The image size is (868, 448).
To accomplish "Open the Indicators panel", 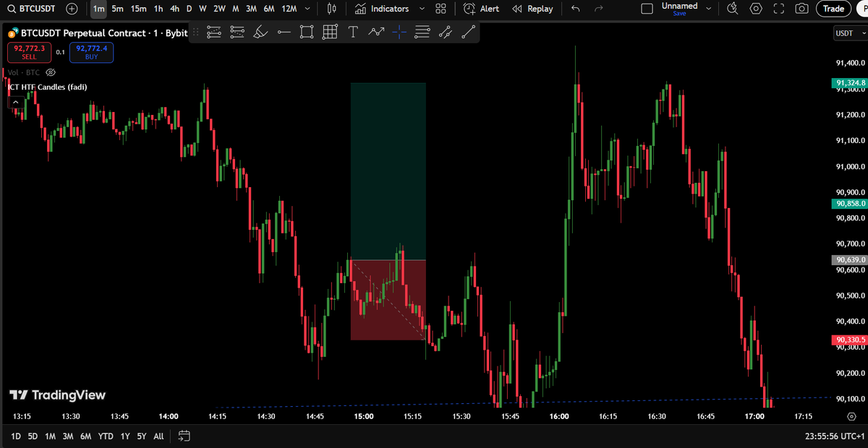I will [x=383, y=9].
